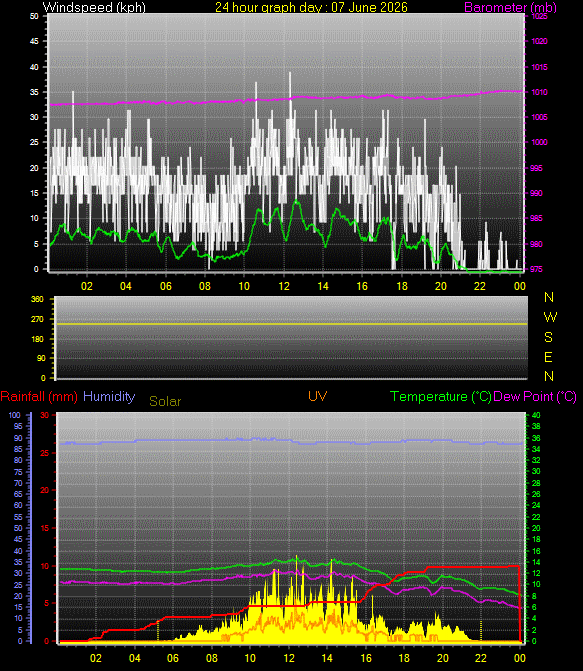Click the 360 wind direction axis value

tap(37, 299)
